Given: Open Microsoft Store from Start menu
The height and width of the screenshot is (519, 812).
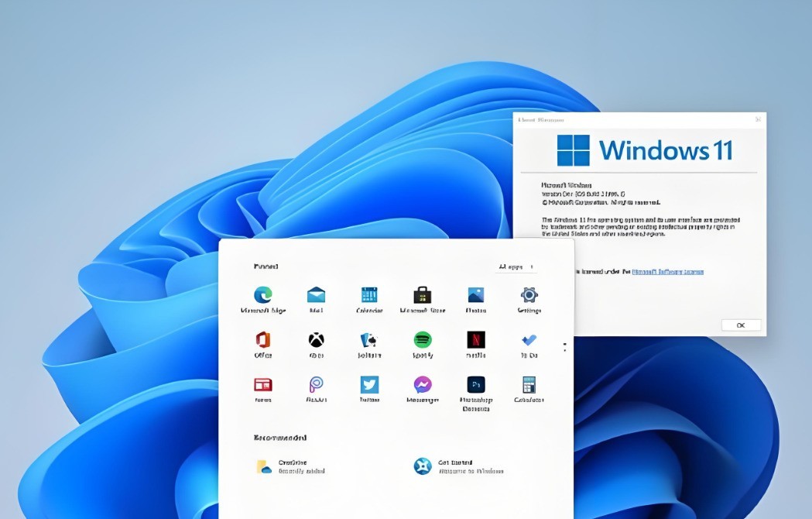Looking at the screenshot, I should click(x=423, y=295).
